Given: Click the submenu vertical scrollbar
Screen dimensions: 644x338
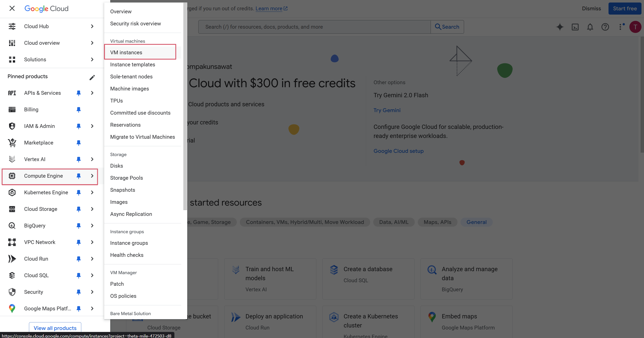Looking at the screenshot, I should 185,106.
